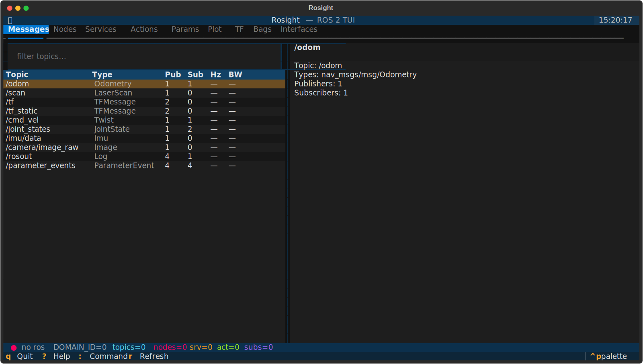Select the /rosout topic row

coord(144,157)
